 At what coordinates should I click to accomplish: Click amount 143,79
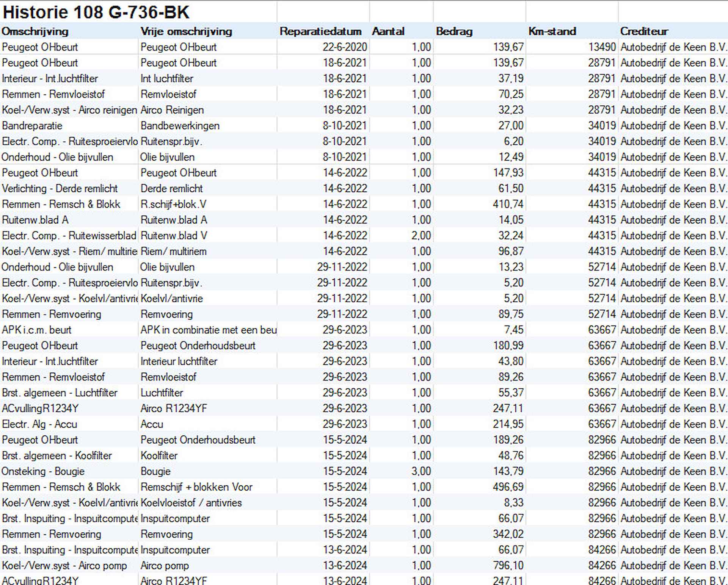tap(508, 471)
